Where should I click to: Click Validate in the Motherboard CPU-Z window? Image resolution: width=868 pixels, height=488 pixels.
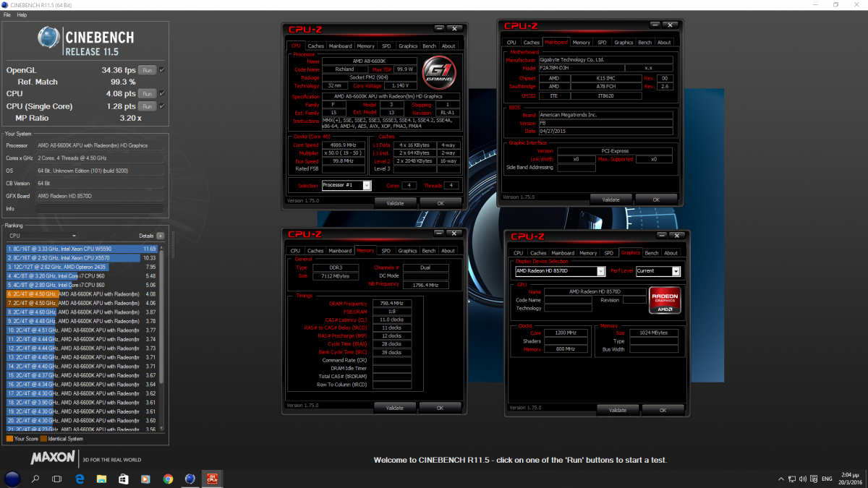(x=611, y=200)
